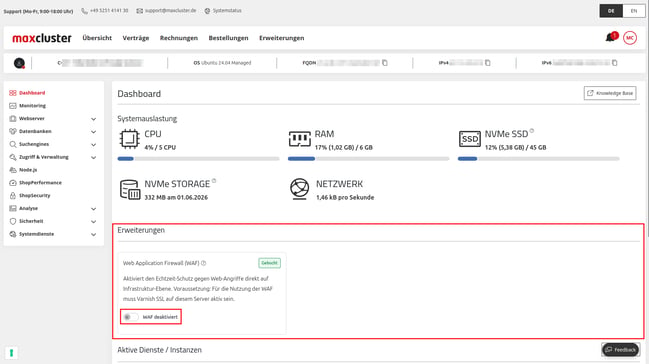Click the 'Aktive Dienste / Instanzen' heading
Viewport: 649px width, 364px height.
click(159, 350)
